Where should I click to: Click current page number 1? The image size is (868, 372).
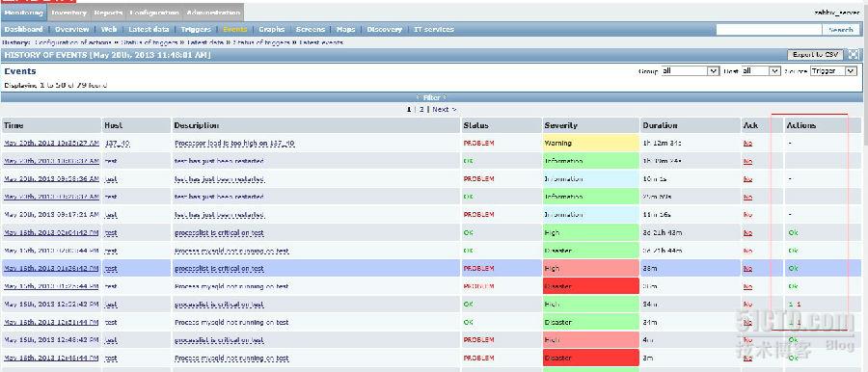pyautogui.click(x=409, y=110)
